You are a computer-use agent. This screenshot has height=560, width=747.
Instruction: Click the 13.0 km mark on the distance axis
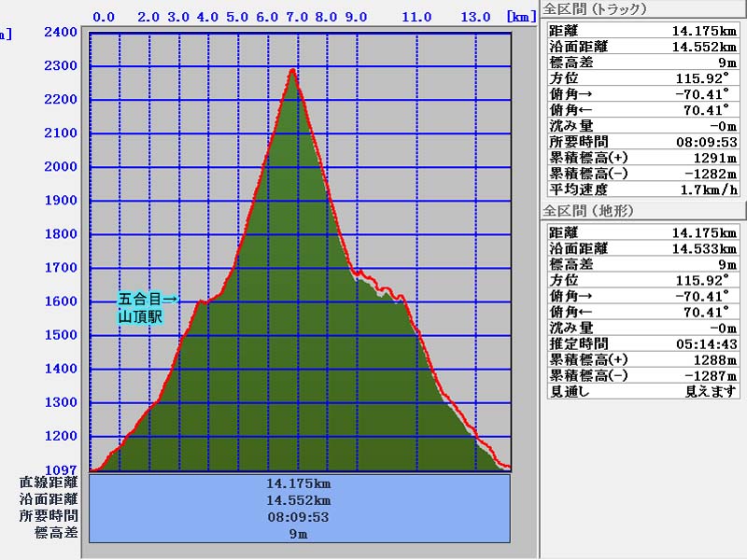click(x=475, y=17)
